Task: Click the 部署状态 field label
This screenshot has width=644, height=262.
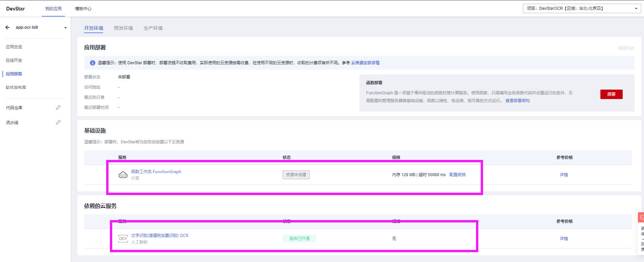Action: 92,77
